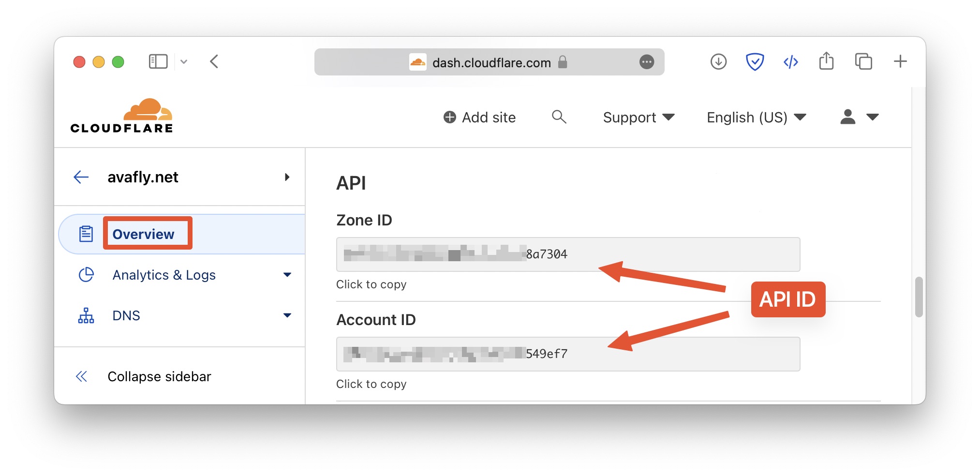Screen dimensions: 980x476
Task: Click 'Click to copy' under Zone ID
Action: tap(371, 284)
